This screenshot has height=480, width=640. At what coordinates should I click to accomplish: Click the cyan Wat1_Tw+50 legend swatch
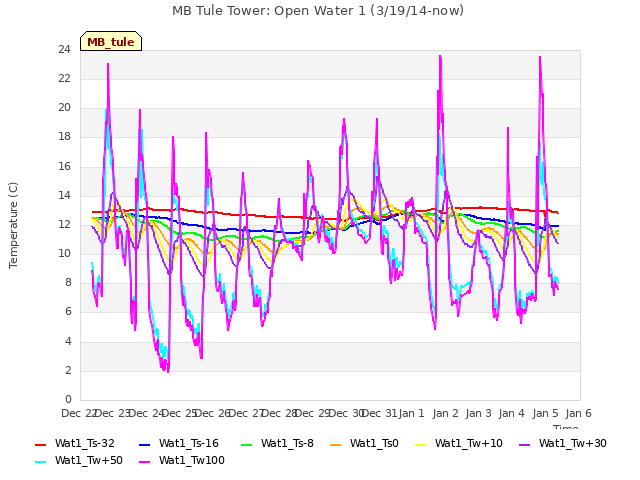point(41,462)
